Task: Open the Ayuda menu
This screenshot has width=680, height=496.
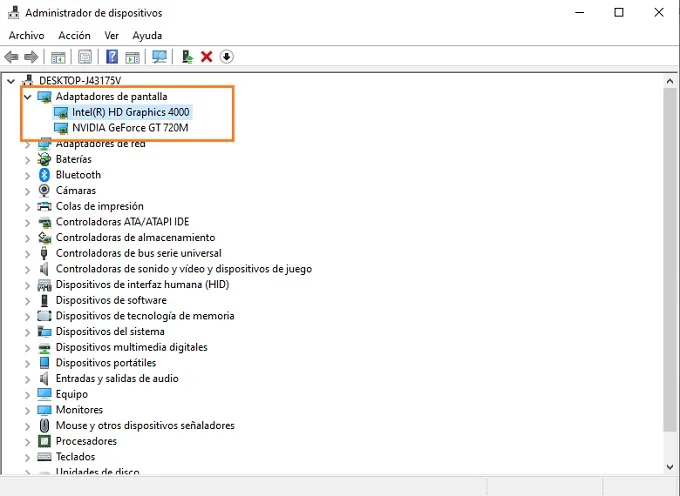Action: point(147,36)
